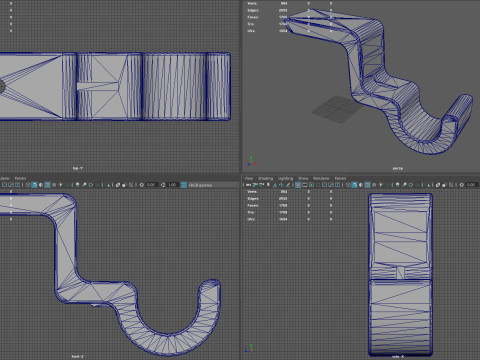Click the front-Z viewport label
This screenshot has width=480, height=360.
(78, 356)
